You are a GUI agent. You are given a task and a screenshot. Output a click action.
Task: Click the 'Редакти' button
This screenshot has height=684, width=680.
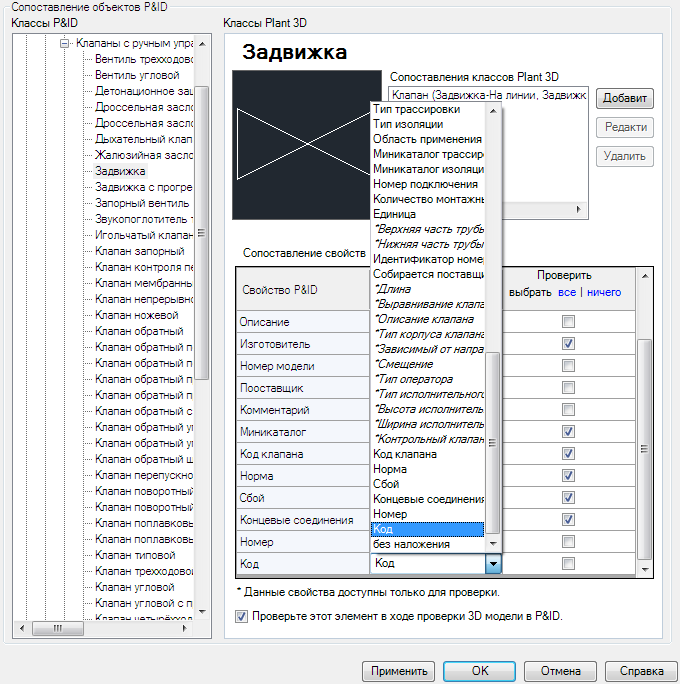(x=625, y=127)
